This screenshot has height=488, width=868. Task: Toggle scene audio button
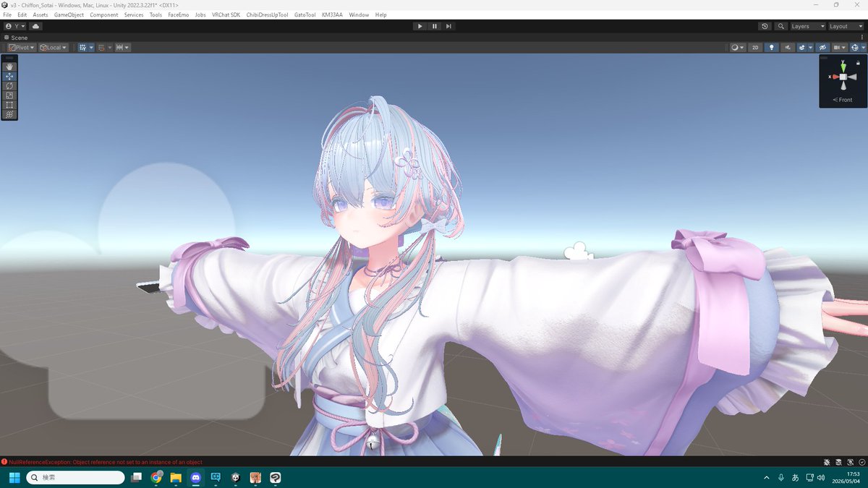click(x=787, y=47)
